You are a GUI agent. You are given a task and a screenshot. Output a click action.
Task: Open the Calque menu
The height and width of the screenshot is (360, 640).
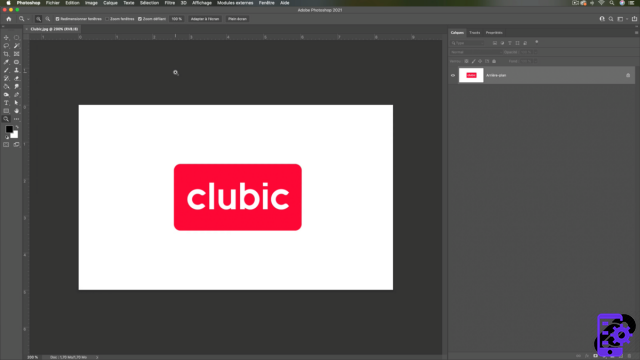[x=110, y=3]
